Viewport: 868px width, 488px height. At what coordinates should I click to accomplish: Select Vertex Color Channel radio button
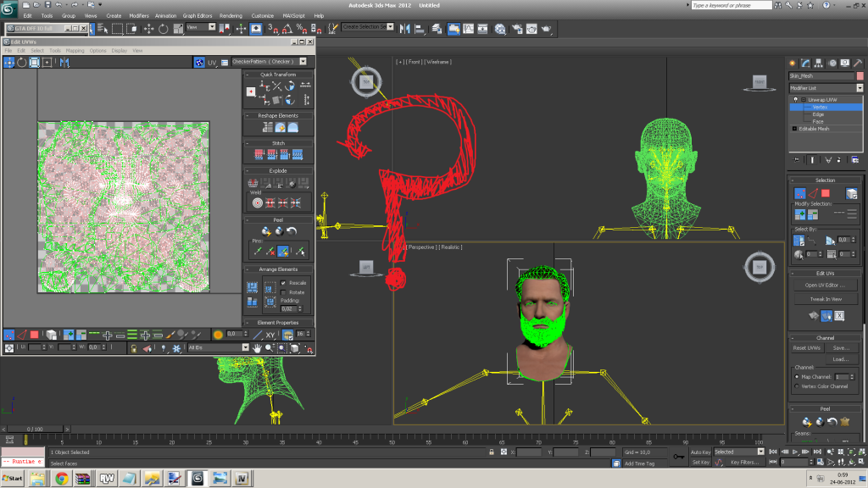[797, 386]
